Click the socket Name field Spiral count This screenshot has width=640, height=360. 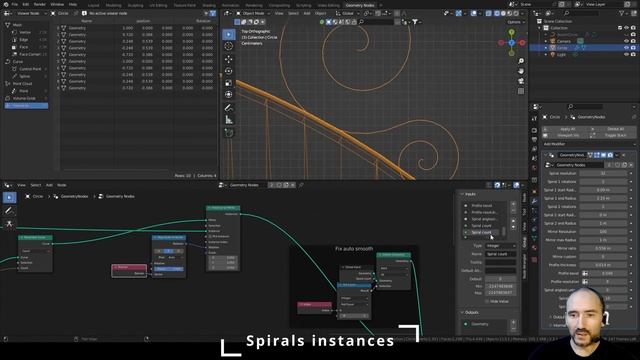click(x=500, y=254)
